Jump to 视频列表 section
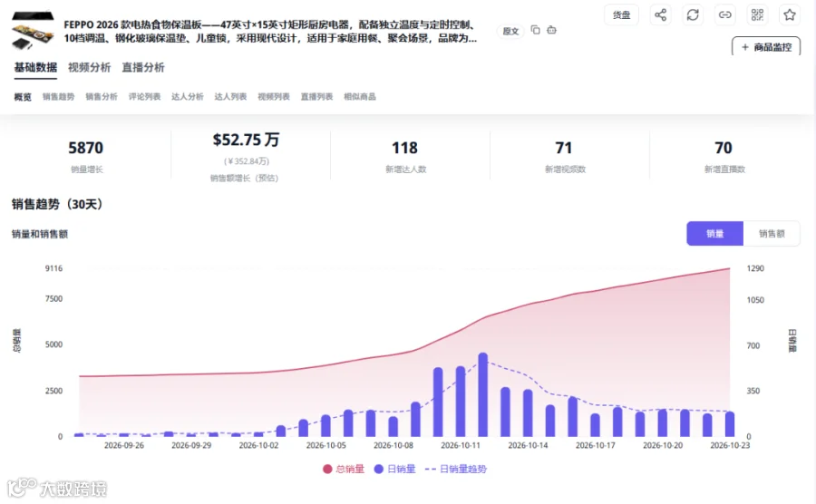Image resolution: width=816 pixels, height=504 pixels. click(x=274, y=97)
